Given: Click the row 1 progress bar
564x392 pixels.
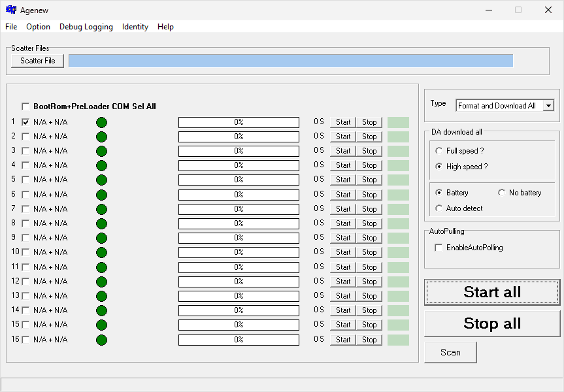Looking at the screenshot, I should click(x=239, y=122).
